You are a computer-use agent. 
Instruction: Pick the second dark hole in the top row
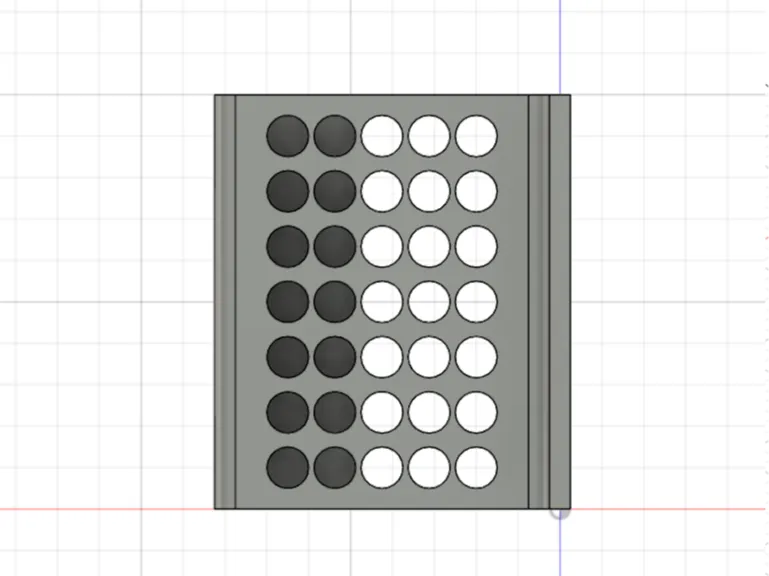[x=335, y=136]
